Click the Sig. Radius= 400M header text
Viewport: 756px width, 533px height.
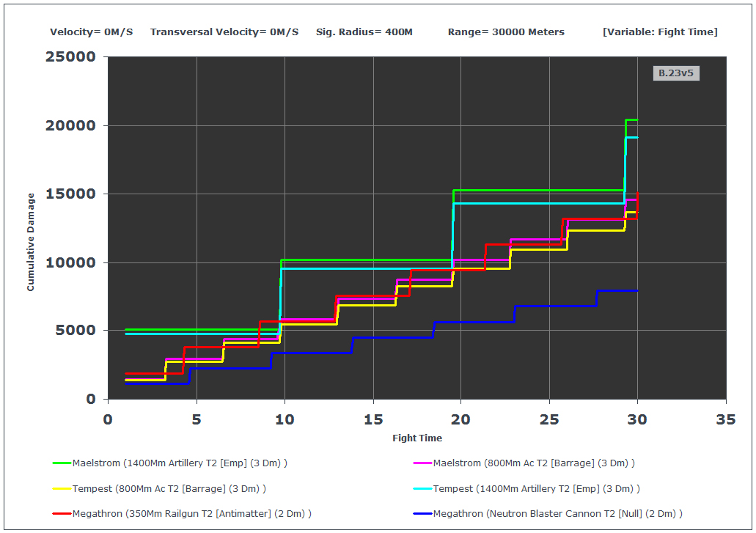point(364,32)
